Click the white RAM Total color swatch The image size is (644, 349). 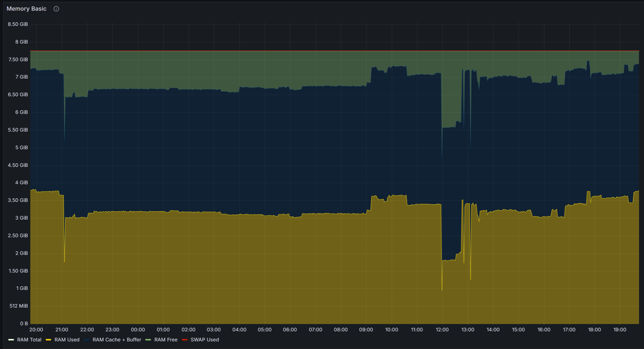[11, 340]
